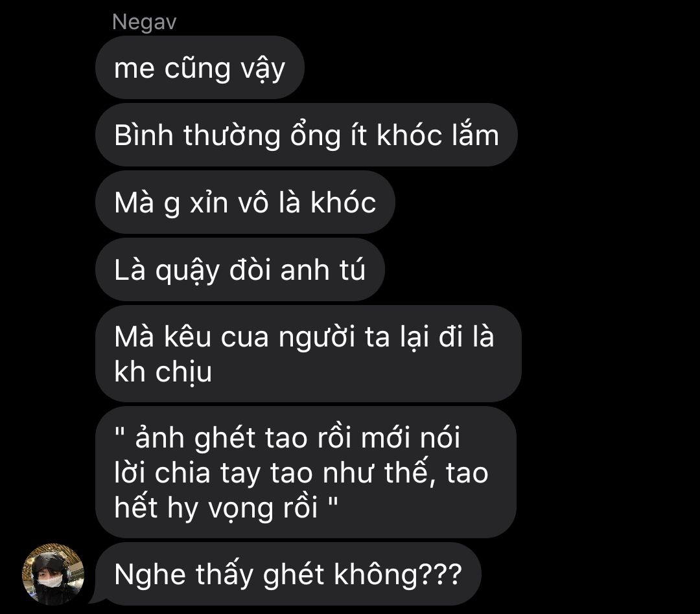Image resolution: width=700 pixels, height=614 pixels.
Task: Click the word "lắm" ending second message
Action: pyautogui.click(x=476, y=135)
